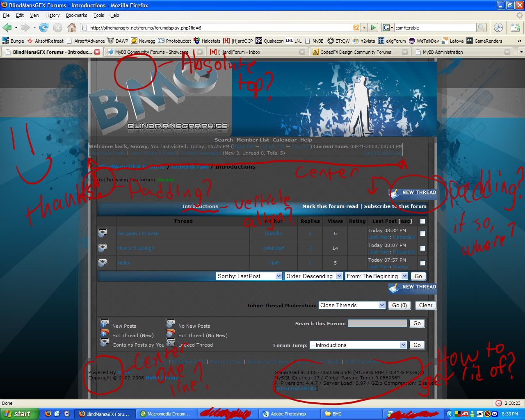This screenshot has width=525, height=420.
Task: Open the [H]ardOCP bookmark
Action: [x=238, y=41]
